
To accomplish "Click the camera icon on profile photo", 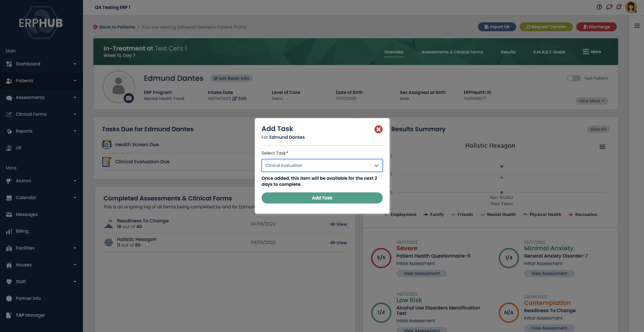I will (129, 98).
